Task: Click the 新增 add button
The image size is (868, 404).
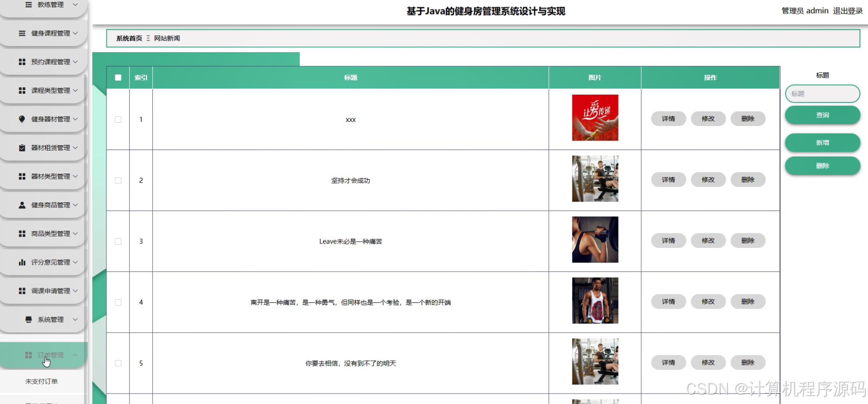Action: point(822,143)
